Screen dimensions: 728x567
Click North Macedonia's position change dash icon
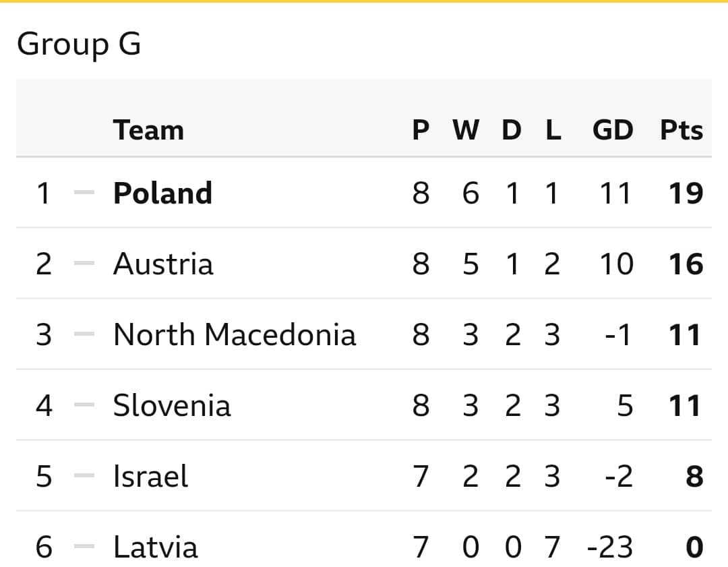click(84, 334)
